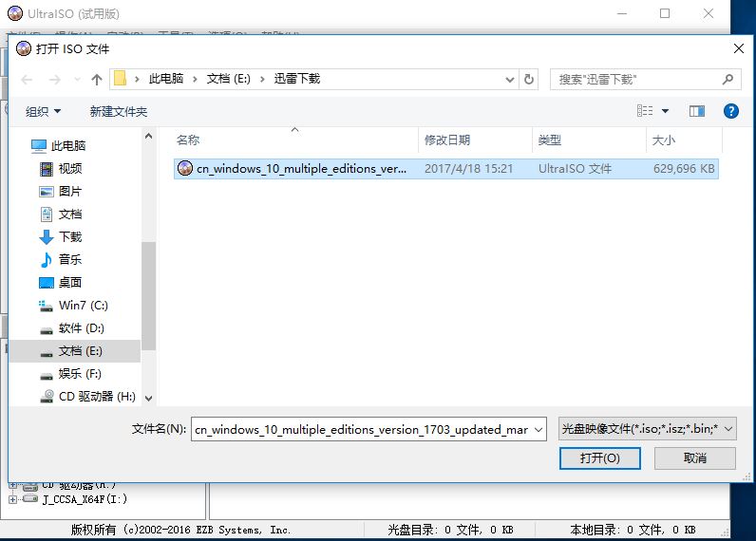Open 音乐 folder in sidebar
756x541 pixels.
click(x=60, y=260)
